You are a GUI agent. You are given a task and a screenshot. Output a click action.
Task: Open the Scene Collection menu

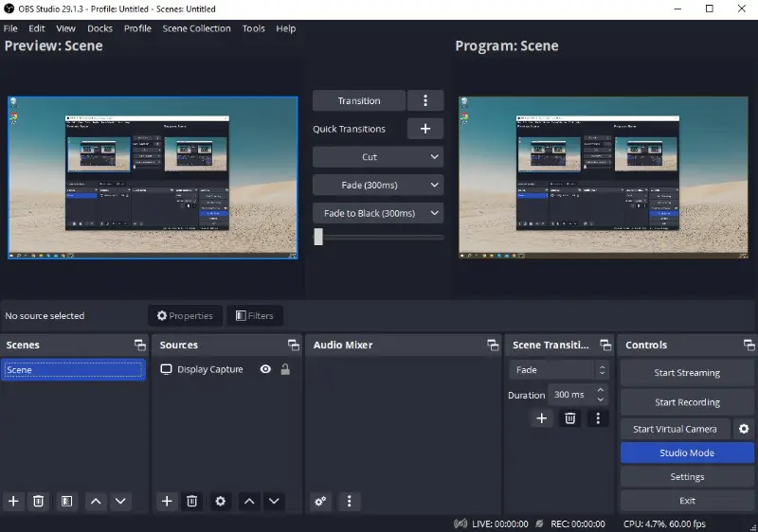coord(197,28)
